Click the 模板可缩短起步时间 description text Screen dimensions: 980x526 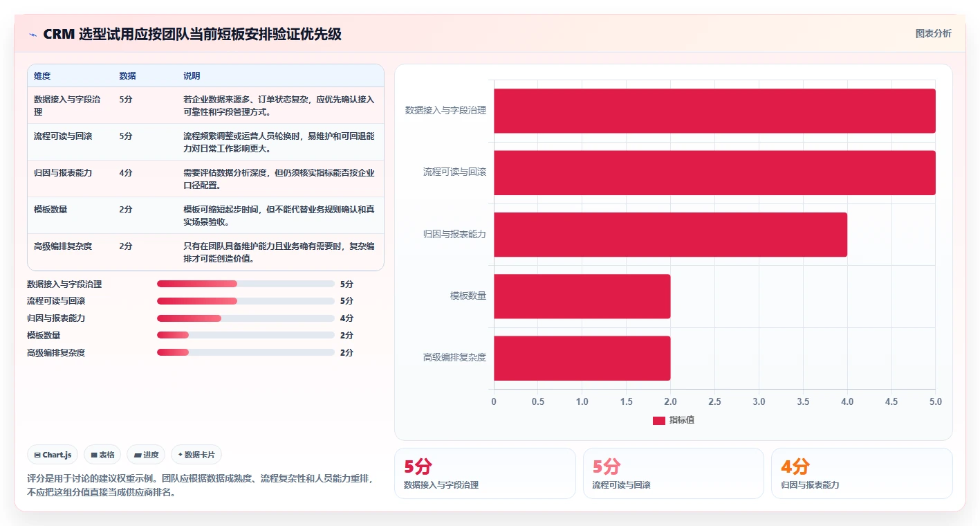tap(279, 216)
